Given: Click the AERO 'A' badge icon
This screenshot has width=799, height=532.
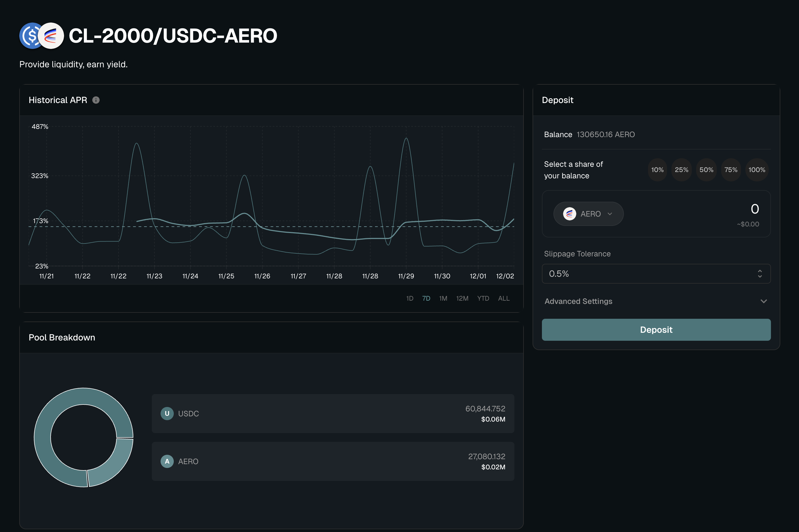Looking at the screenshot, I should point(167,461).
